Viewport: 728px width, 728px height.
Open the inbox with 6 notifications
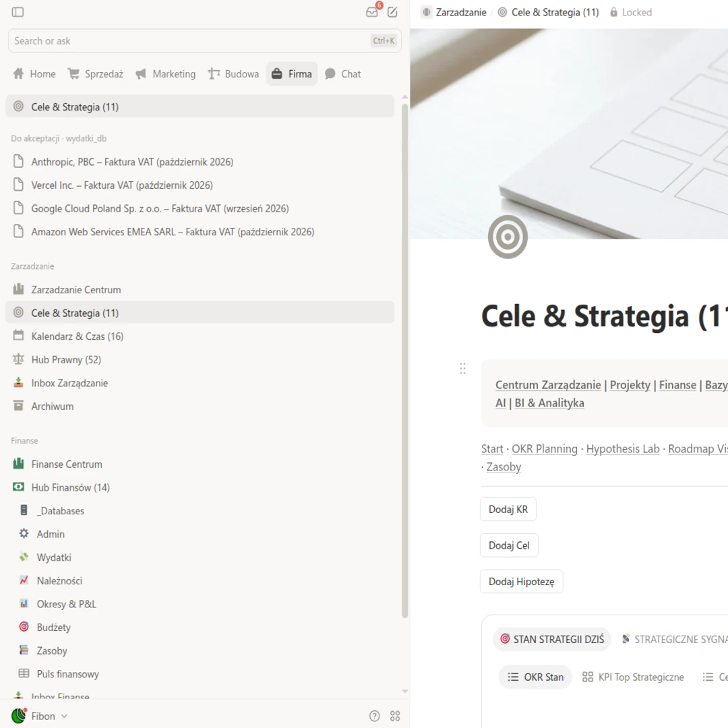372,11
